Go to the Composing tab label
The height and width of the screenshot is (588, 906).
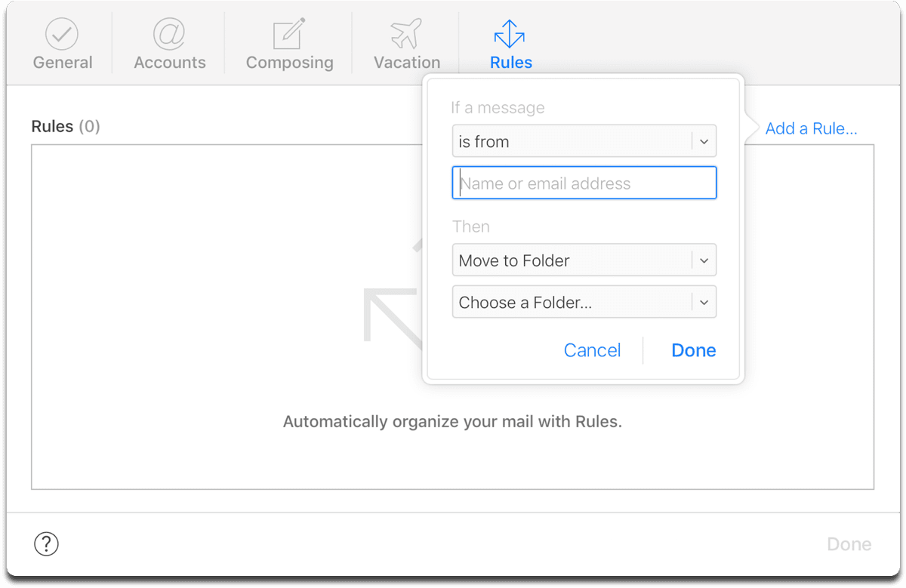tap(290, 63)
